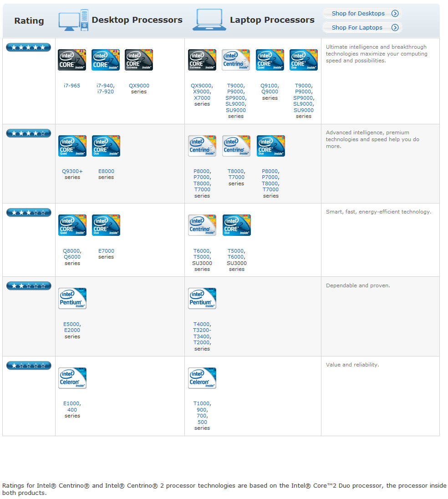448x499 pixels.
Task: Open the E5000 series link
Action: point(72,324)
